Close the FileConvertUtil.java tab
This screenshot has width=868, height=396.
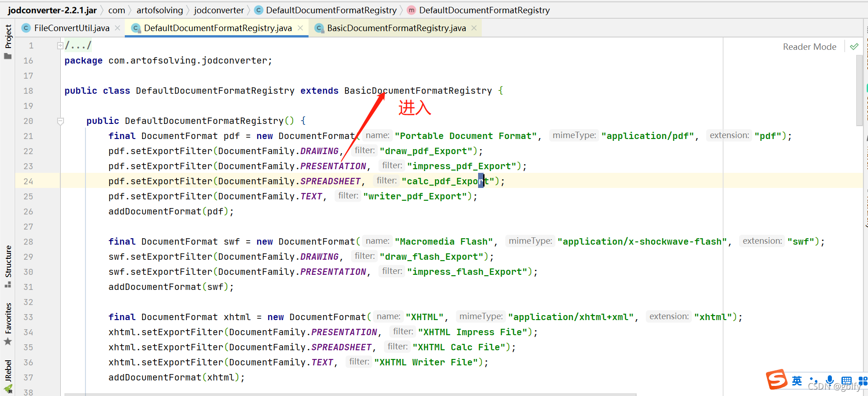pos(117,28)
